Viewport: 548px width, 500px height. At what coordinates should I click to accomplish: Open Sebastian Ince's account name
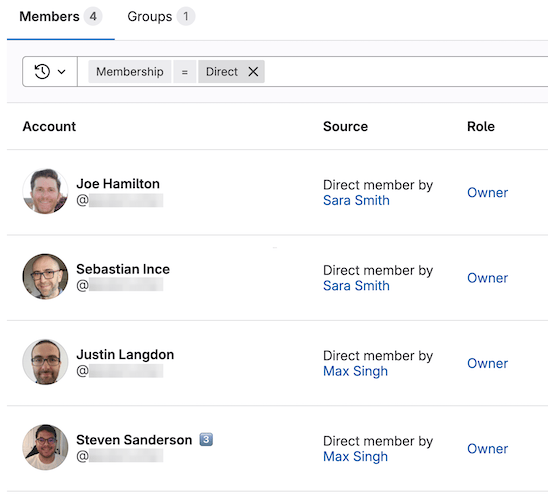click(x=123, y=269)
